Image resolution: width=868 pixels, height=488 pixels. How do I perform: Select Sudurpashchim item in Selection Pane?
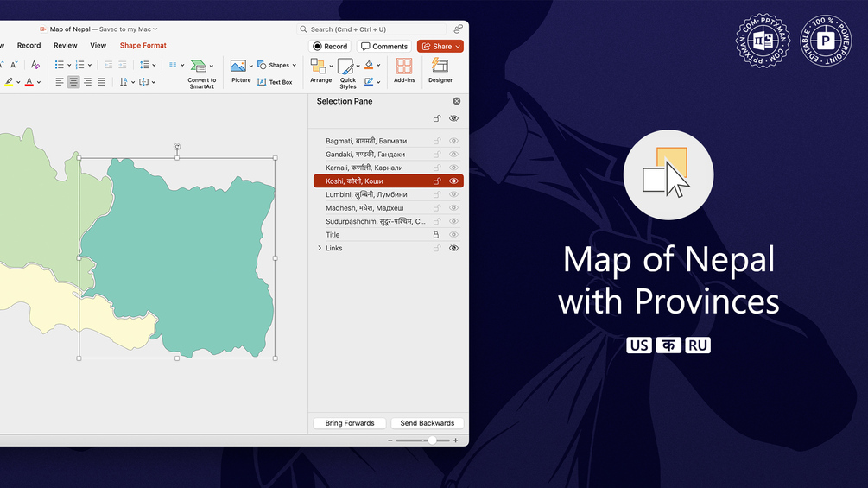[x=376, y=221]
